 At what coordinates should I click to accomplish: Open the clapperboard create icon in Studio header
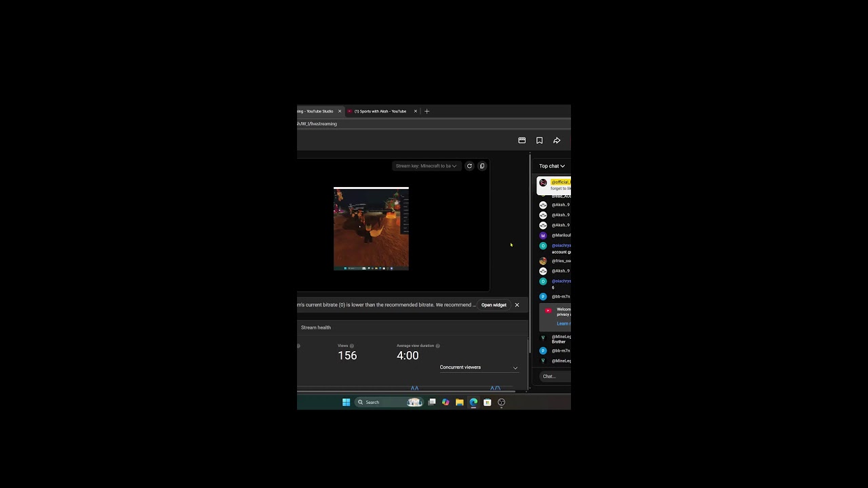pyautogui.click(x=522, y=140)
